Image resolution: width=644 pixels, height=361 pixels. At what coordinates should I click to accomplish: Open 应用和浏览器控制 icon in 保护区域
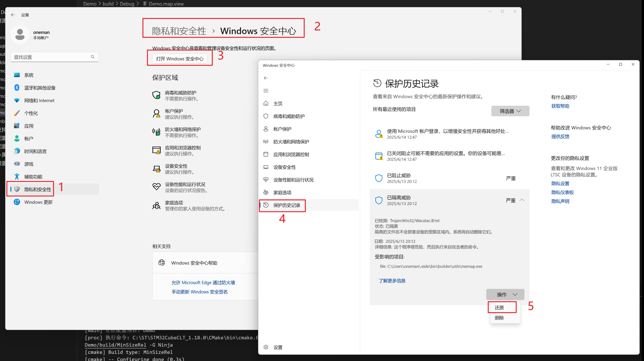(157, 150)
